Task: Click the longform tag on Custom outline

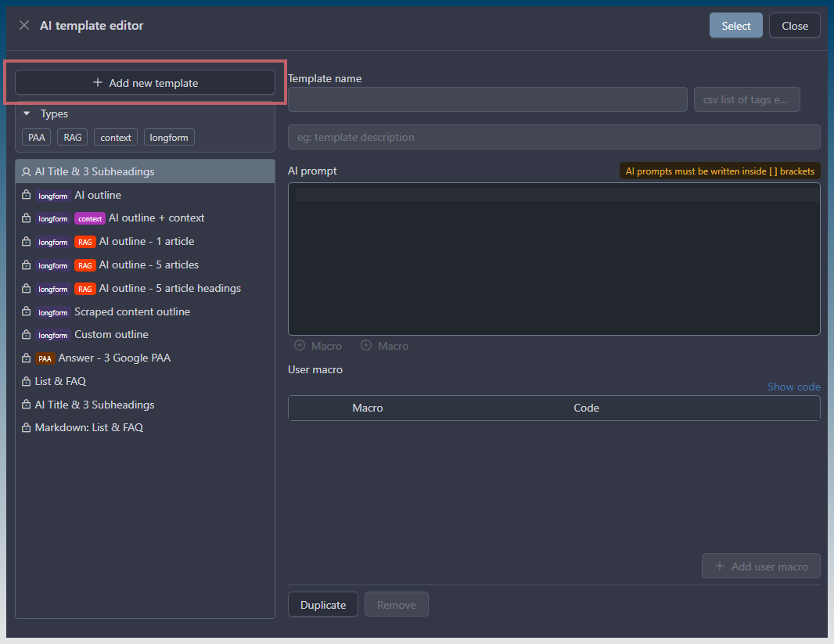Action: (x=52, y=335)
